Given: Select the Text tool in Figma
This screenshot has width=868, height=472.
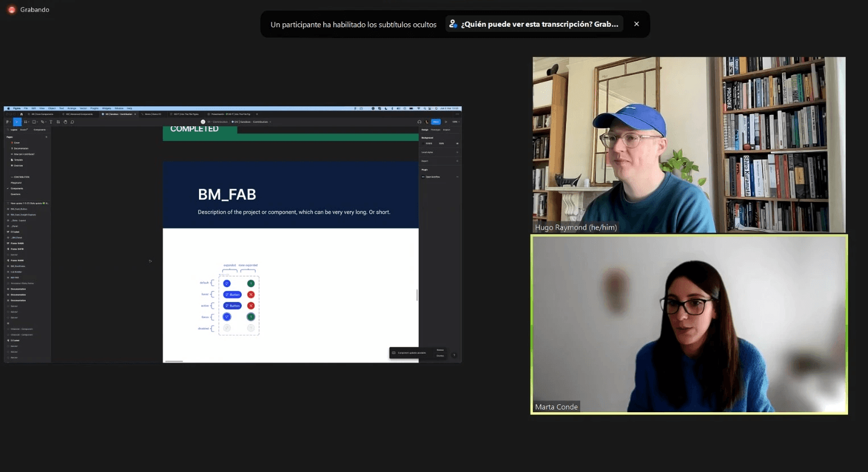Looking at the screenshot, I should tap(51, 122).
